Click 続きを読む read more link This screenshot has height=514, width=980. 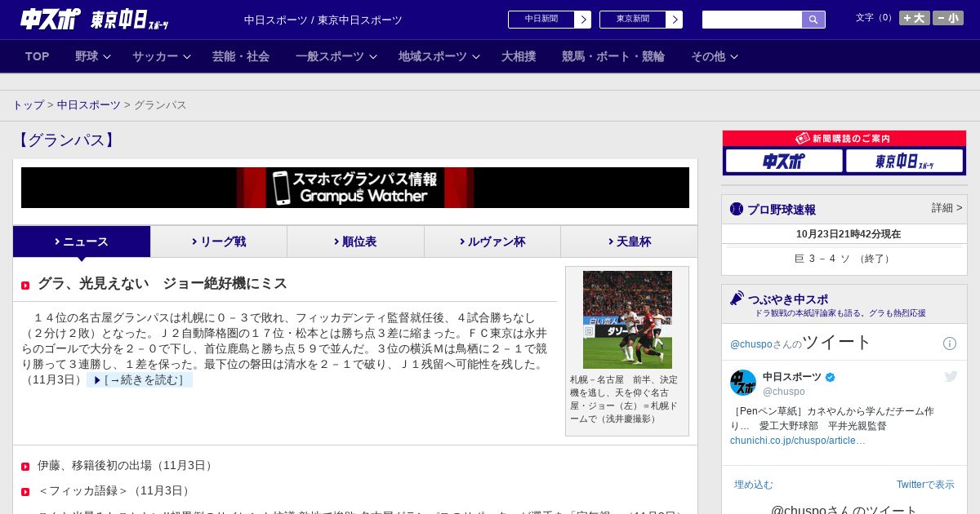(x=140, y=380)
